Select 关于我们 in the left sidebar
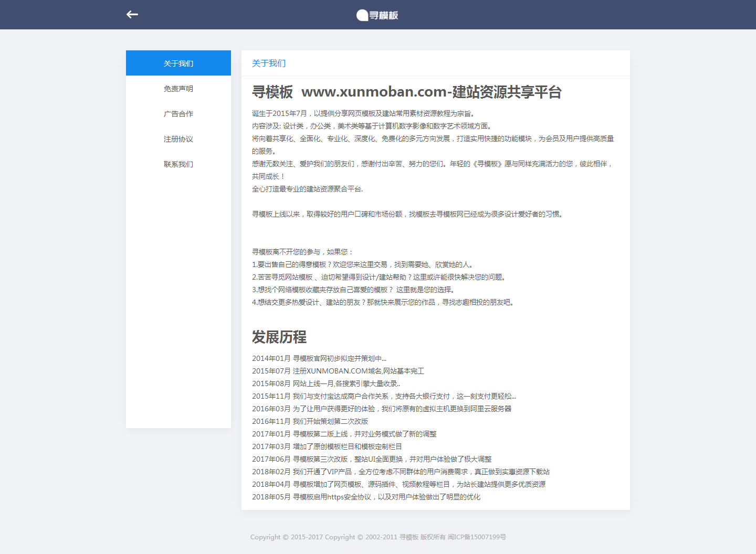 178,63
